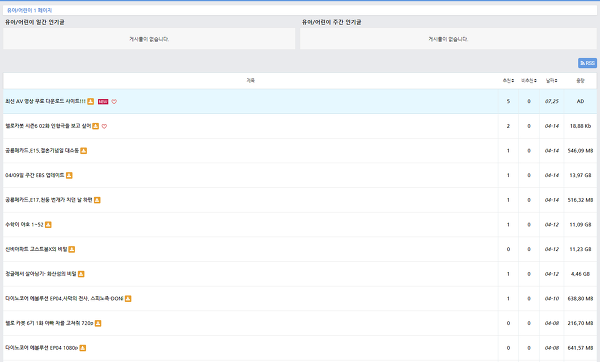Click the orange icon after the EBS weekly update title

pyautogui.click(x=69, y=175)
